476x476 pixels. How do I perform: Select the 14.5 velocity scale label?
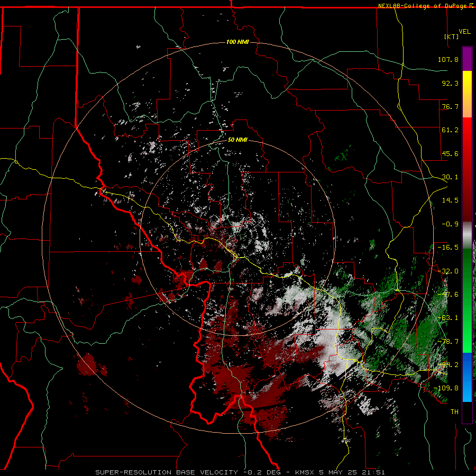click(450, 200)
